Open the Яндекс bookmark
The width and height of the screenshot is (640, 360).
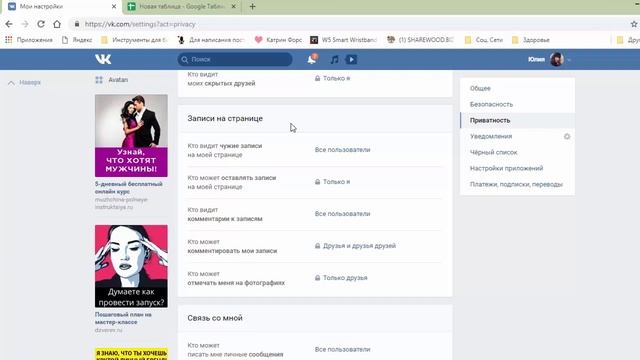pos(77,40)
